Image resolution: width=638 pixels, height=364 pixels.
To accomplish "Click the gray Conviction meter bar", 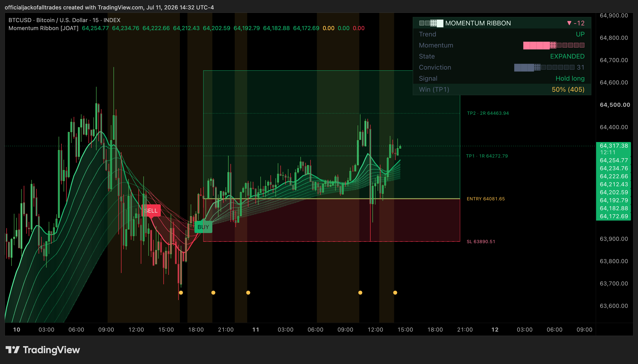I will click(544, 67).
